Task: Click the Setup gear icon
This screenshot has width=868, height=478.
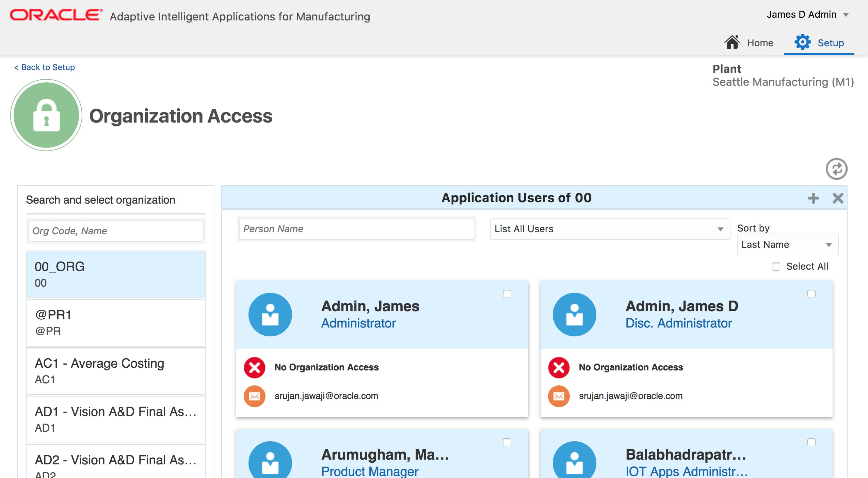Action: coord(803,42)
